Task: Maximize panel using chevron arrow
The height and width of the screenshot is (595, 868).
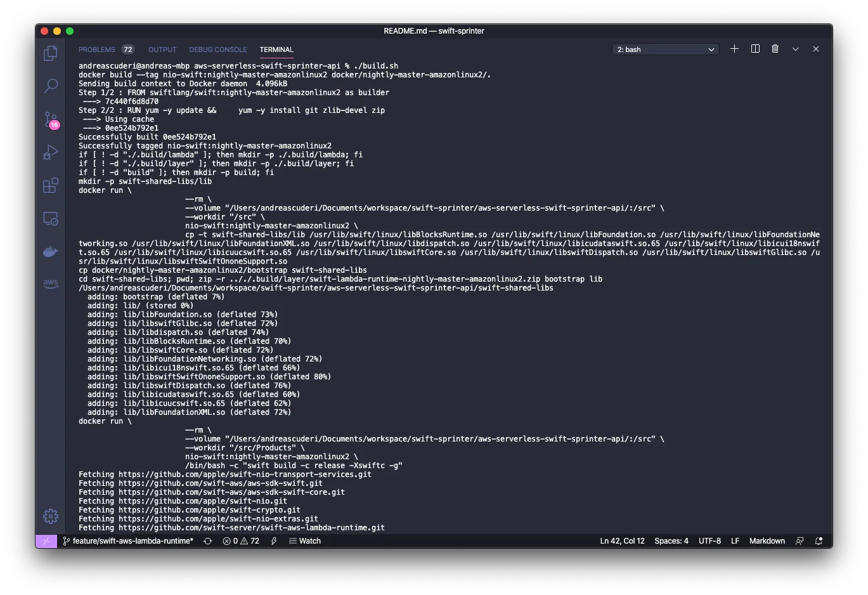Action: tap(795, 49)
